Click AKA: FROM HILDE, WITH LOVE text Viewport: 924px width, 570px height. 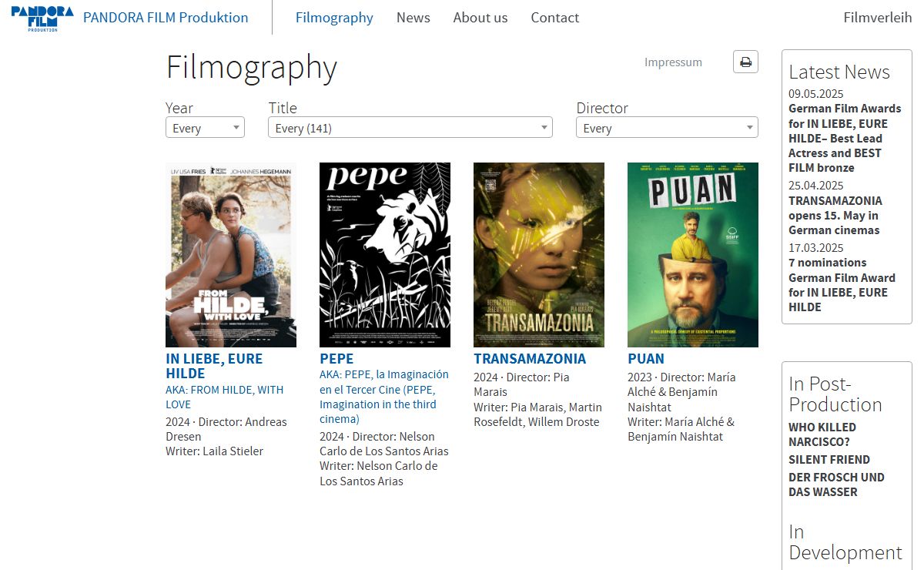tap(224, 397)
